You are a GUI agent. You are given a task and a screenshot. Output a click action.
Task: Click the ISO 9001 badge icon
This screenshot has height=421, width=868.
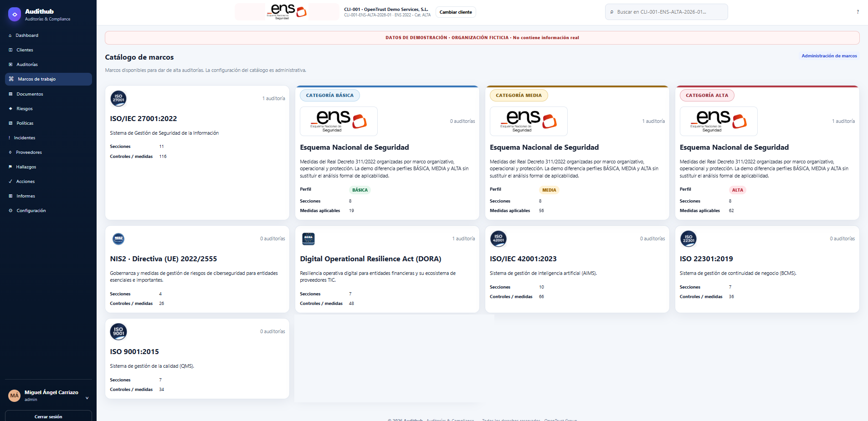pyautogui.click(x=118, y=331)
